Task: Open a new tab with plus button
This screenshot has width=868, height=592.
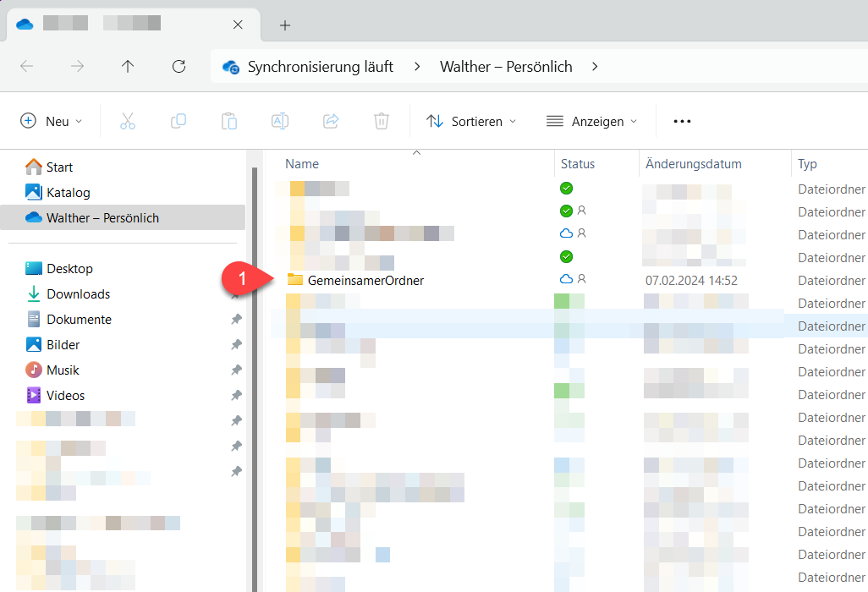Action: (x=285, y=25)
